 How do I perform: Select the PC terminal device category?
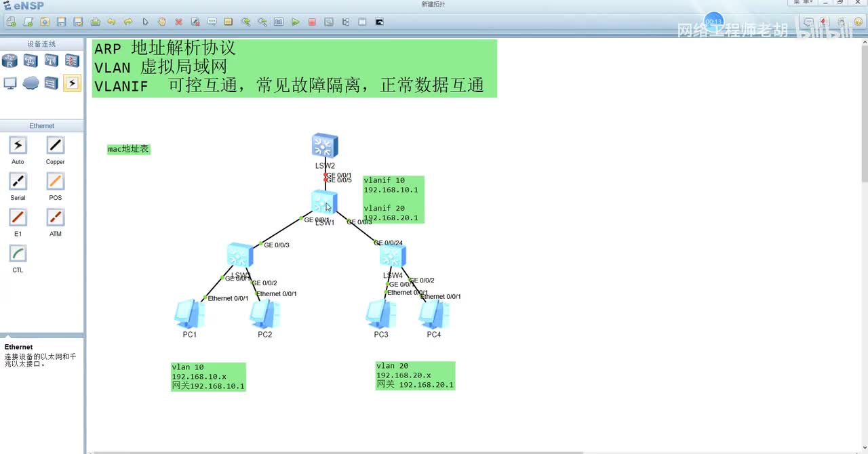point(9,83)
